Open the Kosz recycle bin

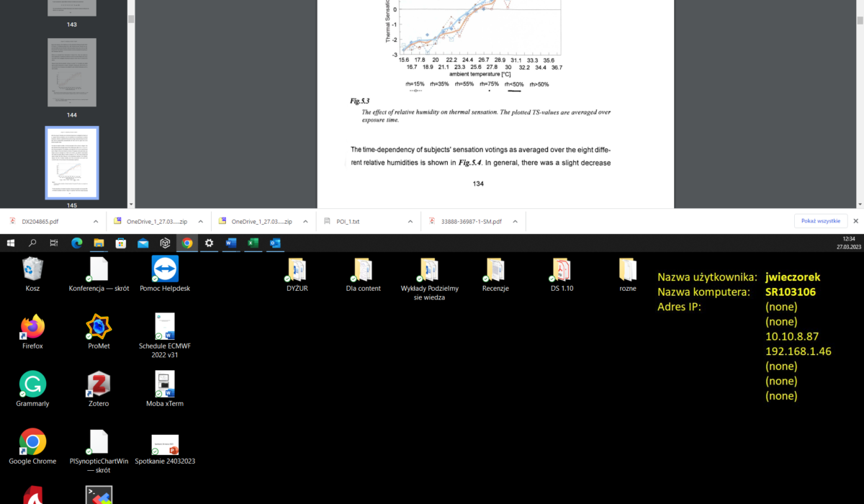pos(32,269)
